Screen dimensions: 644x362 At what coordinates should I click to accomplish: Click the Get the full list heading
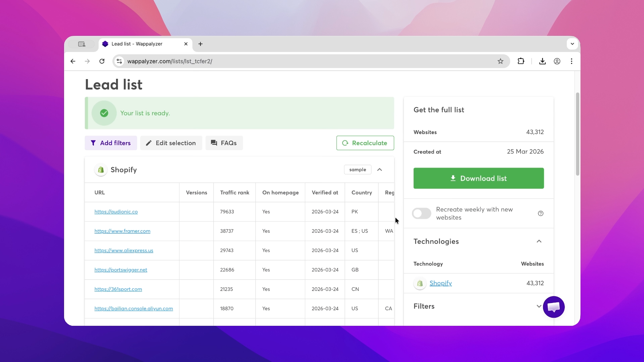[x=439, y=110]
